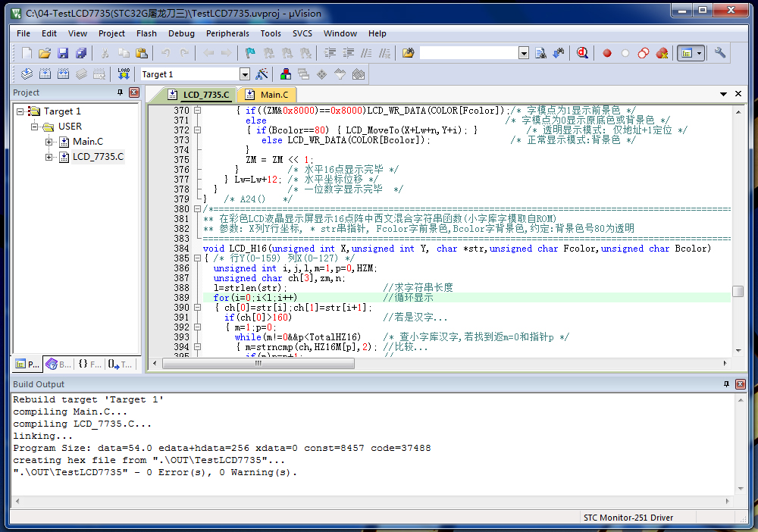Image resolution: width=758 pixels, height=532 pixels.
Task: Open the Edit menu
Action: coord(49,33)
